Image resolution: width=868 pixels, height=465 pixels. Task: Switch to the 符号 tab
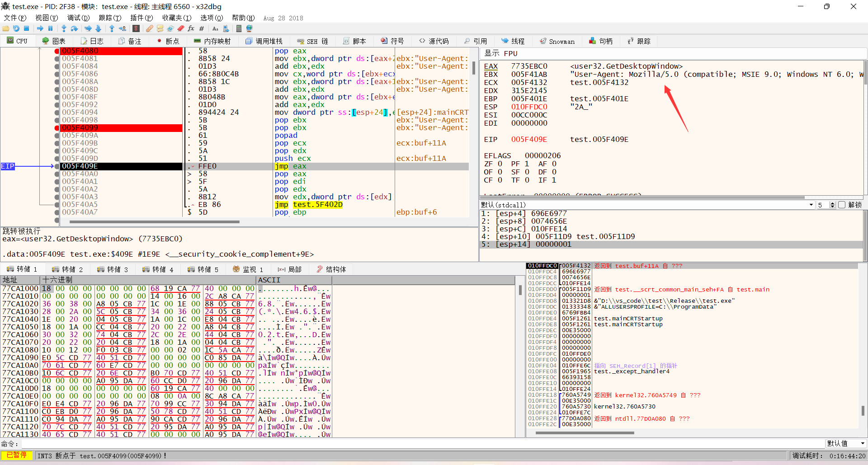392,41
